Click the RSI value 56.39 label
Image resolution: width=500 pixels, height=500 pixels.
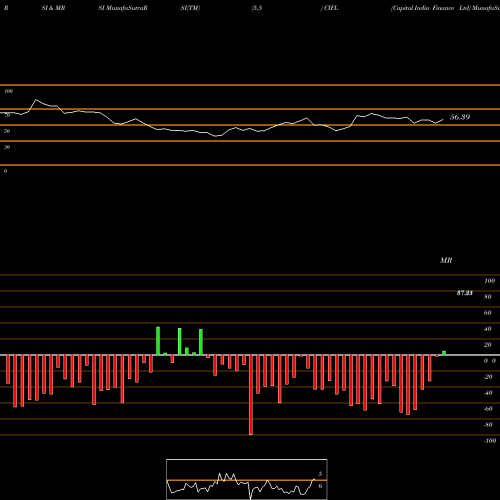click(x=460, y=117)
